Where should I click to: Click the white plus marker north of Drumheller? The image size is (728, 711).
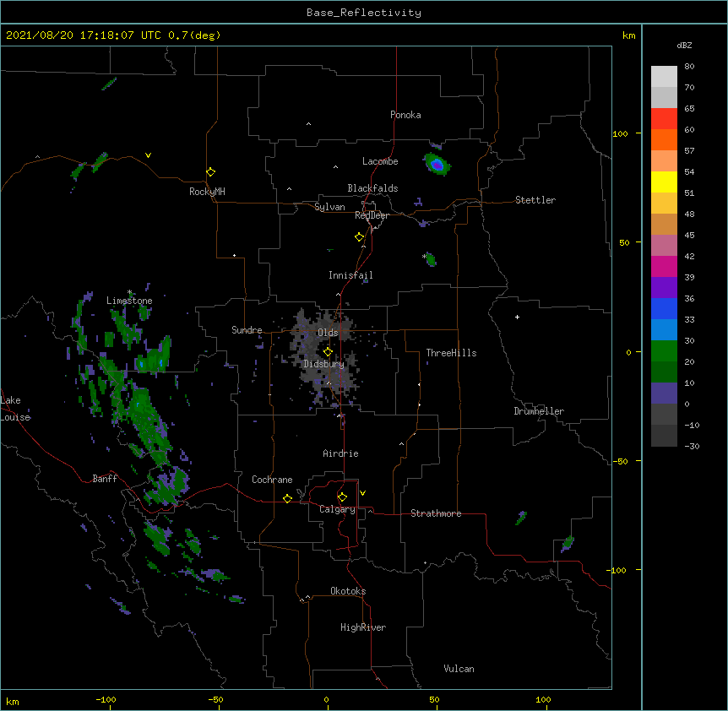pos(517,317)
